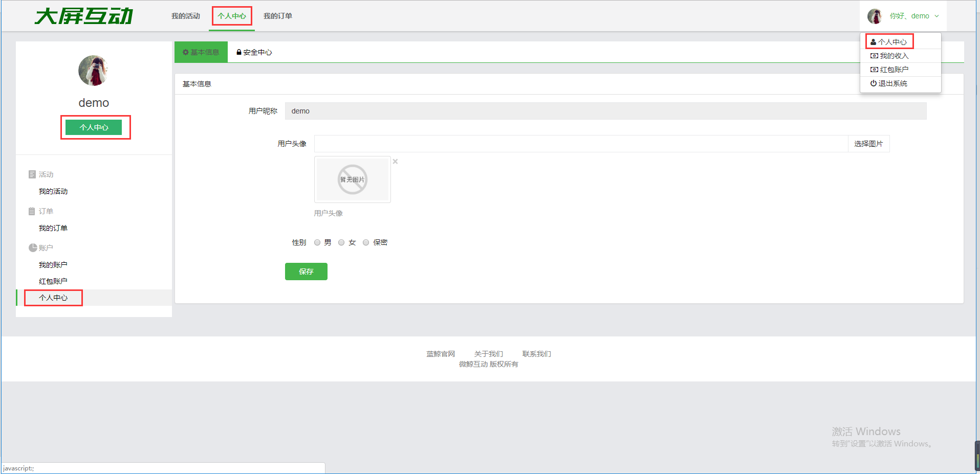Open 我的收入 from the user dropdown
980x474 pixels.
[894, 56]
